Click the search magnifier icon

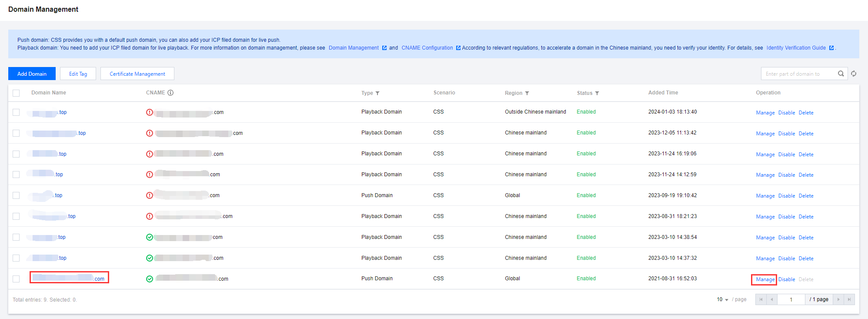(841, 74)
